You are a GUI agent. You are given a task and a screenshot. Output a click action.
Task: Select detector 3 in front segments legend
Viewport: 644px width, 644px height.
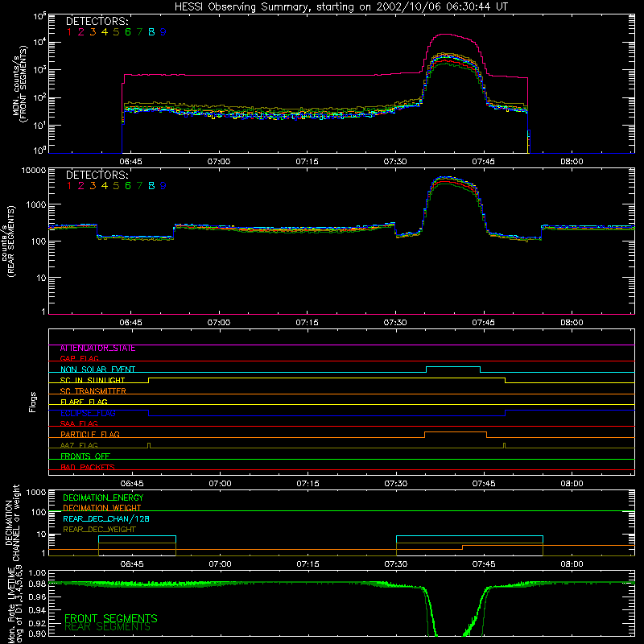pyautogui.click(x=93, y=32)
